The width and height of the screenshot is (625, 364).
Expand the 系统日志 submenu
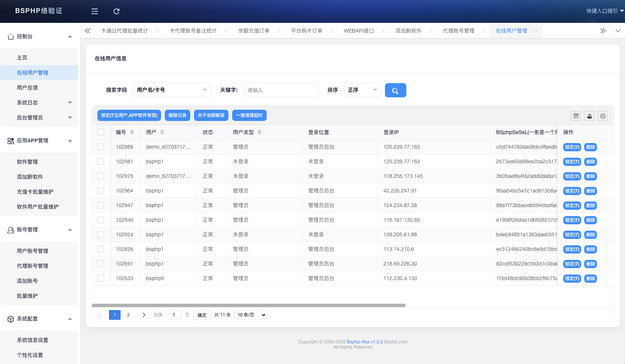(x=70, y=103)
